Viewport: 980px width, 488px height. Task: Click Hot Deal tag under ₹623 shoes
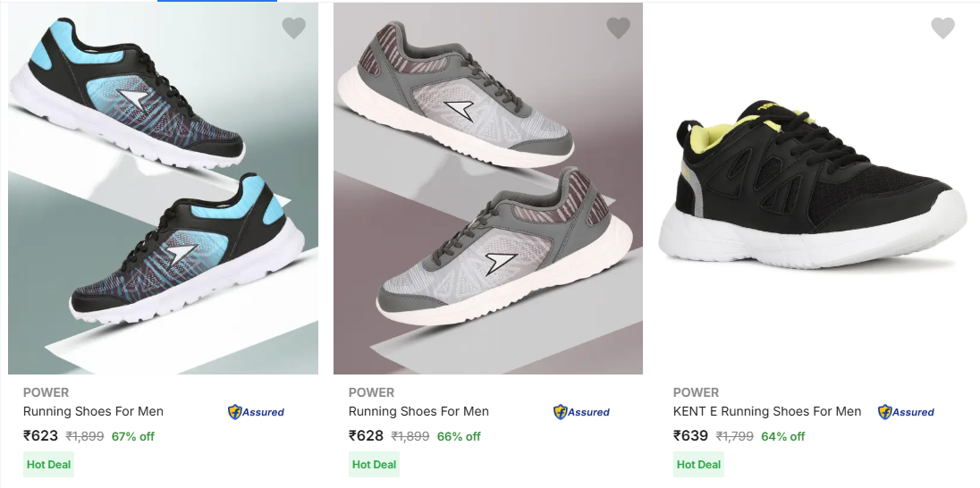pyautogui.click(x=49, y=465)
